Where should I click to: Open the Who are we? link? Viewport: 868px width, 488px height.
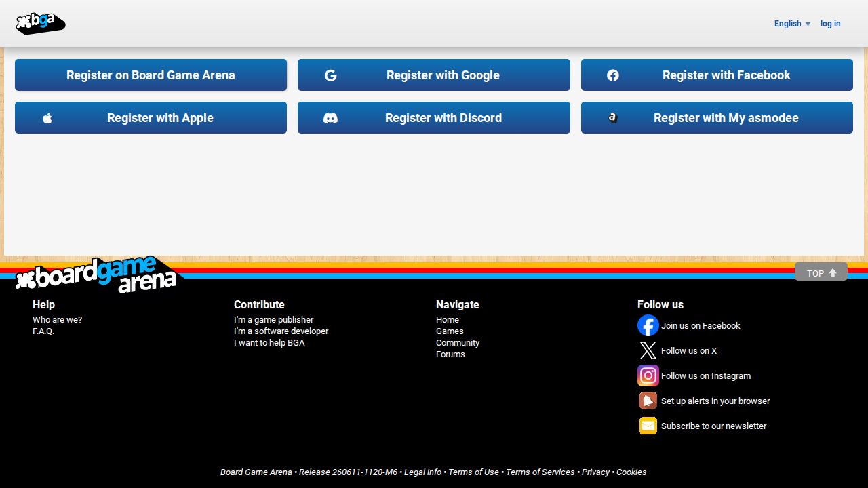point(57,320)
